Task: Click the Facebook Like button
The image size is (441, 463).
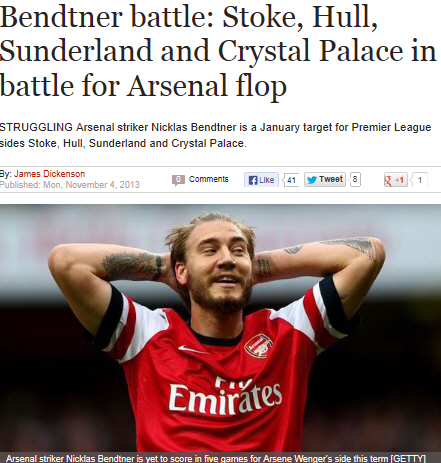Action: pyautogui.click(x=261, y=180)
